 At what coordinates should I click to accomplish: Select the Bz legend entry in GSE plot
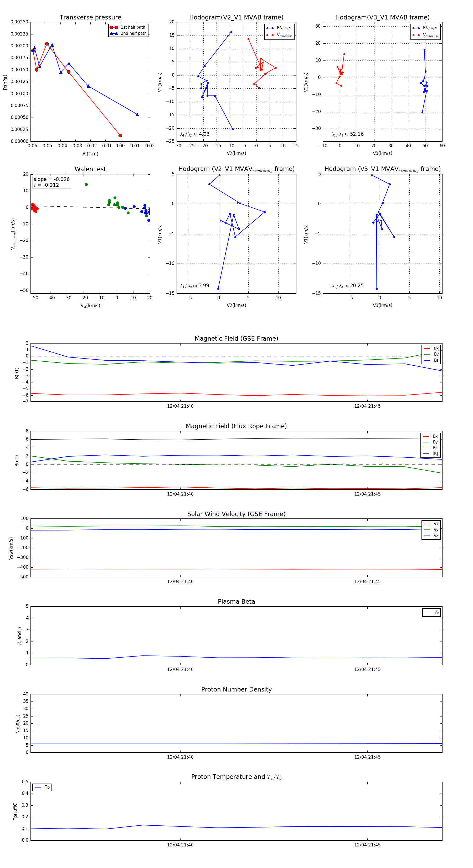pos(431,360)
